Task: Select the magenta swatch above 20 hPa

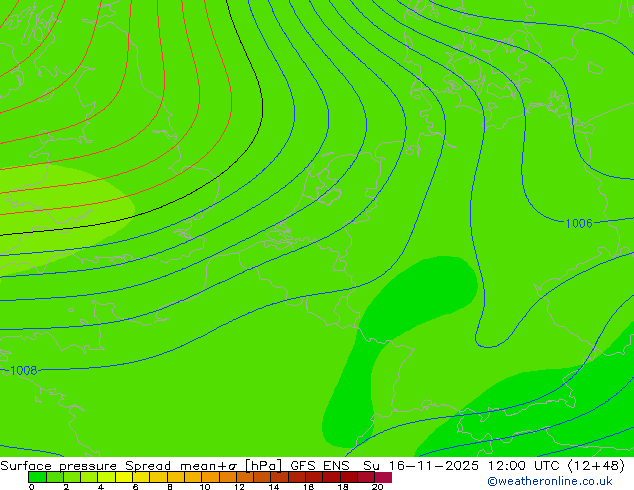Action: coord(383,477)
